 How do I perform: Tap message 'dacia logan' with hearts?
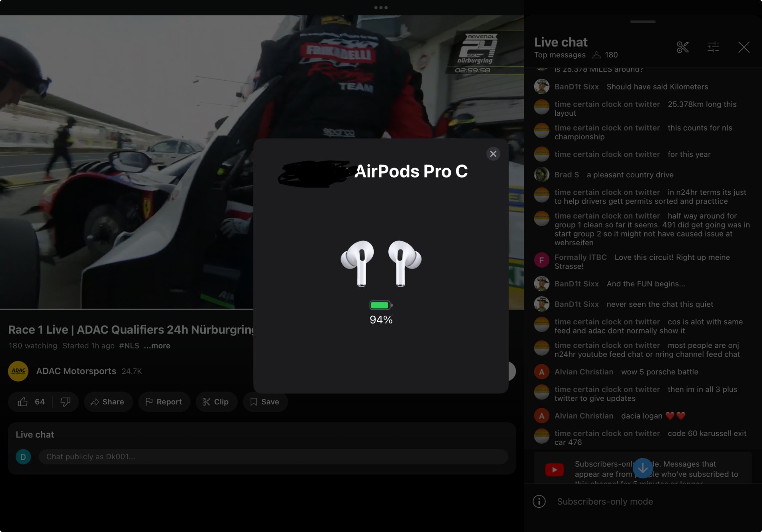click(x=653, y=416)
